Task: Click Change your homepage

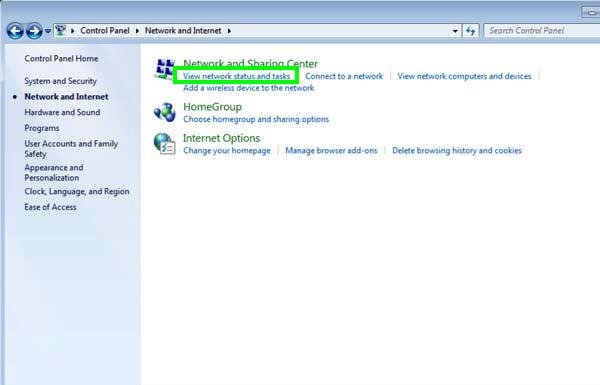Action: [227, 151]
